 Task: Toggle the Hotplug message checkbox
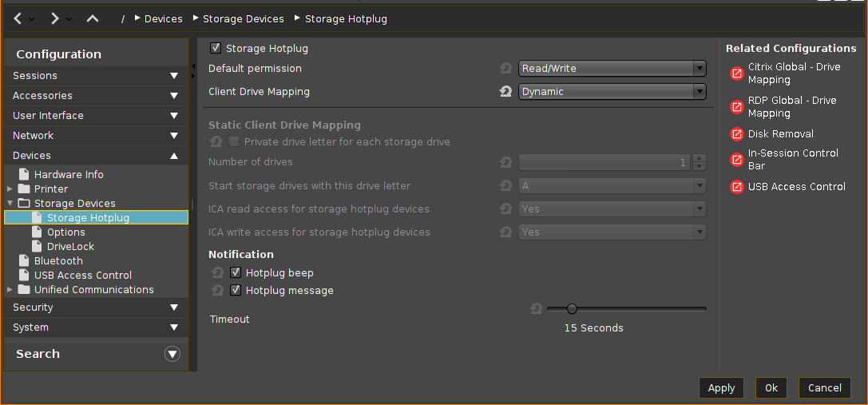236,291
